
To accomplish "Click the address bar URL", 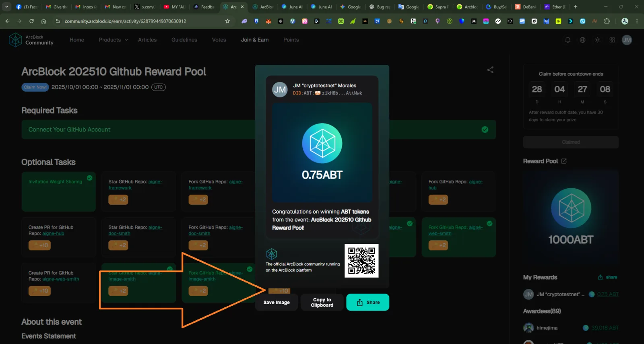I will [x=126, y=21].
